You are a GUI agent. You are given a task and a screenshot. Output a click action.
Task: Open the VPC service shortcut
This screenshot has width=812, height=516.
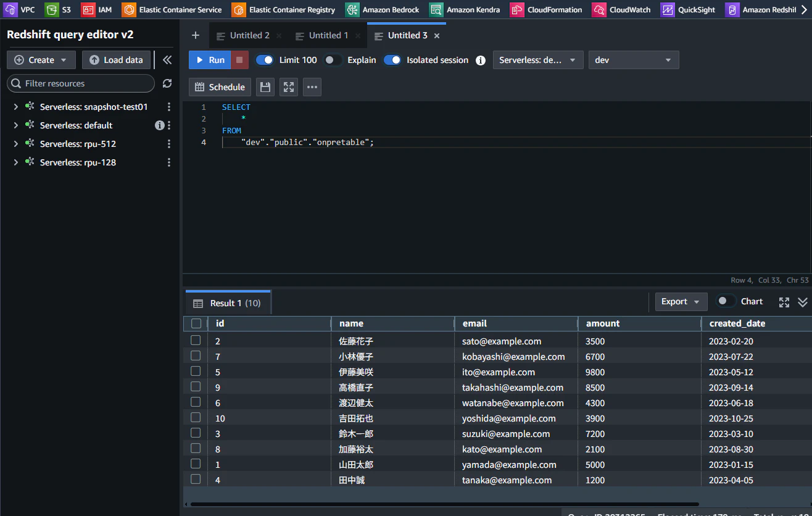click(x=20, y=10)
